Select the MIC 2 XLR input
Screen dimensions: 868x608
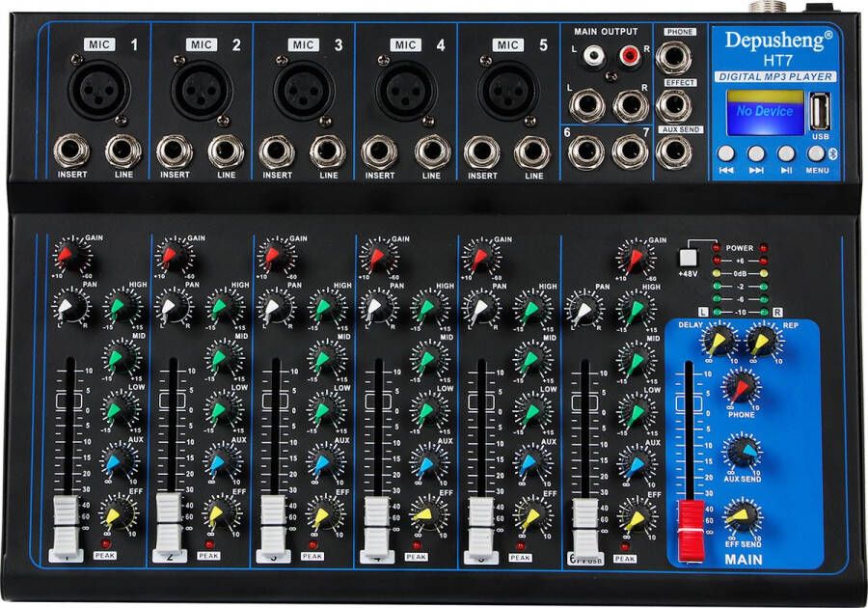(x=201, y=92)
